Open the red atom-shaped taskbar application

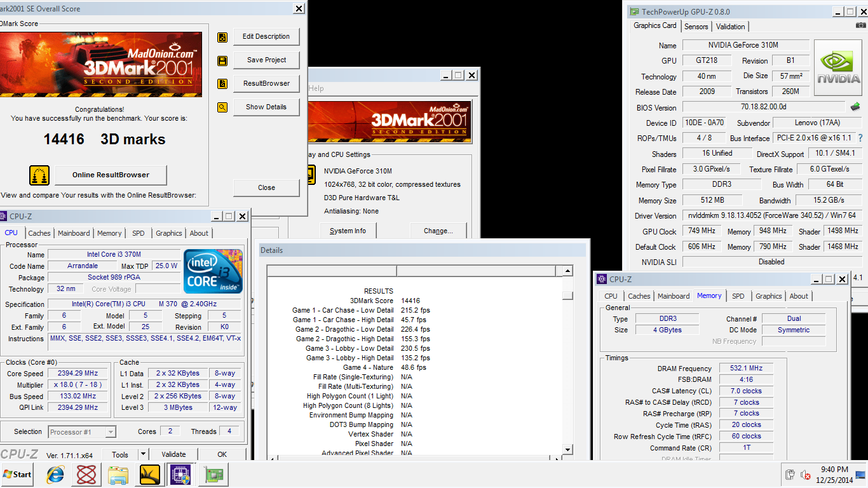(86, 475)
